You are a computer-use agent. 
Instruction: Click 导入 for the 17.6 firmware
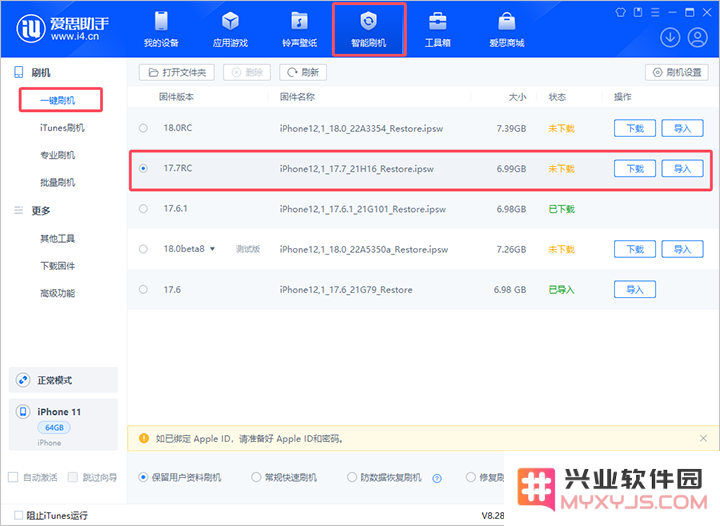[635, 290]
